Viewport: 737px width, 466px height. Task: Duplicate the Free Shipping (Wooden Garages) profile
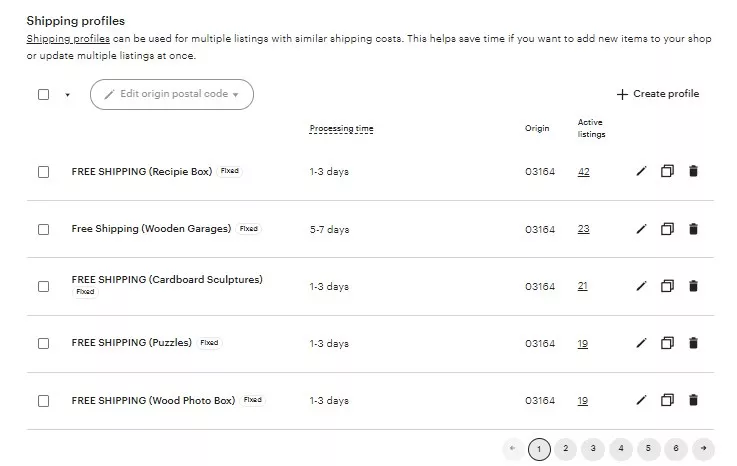667,229
